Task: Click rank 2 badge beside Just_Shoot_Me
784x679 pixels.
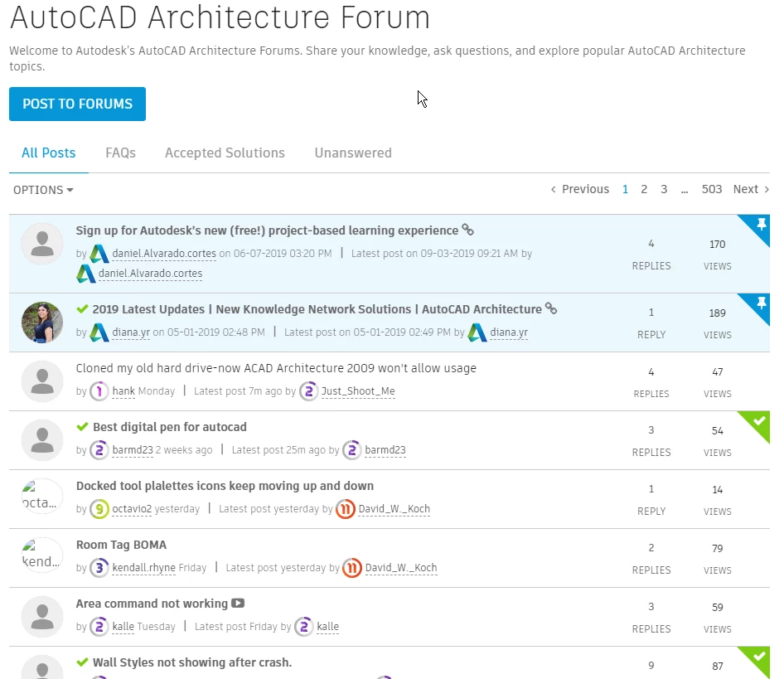Action: (x=308, y=391)
